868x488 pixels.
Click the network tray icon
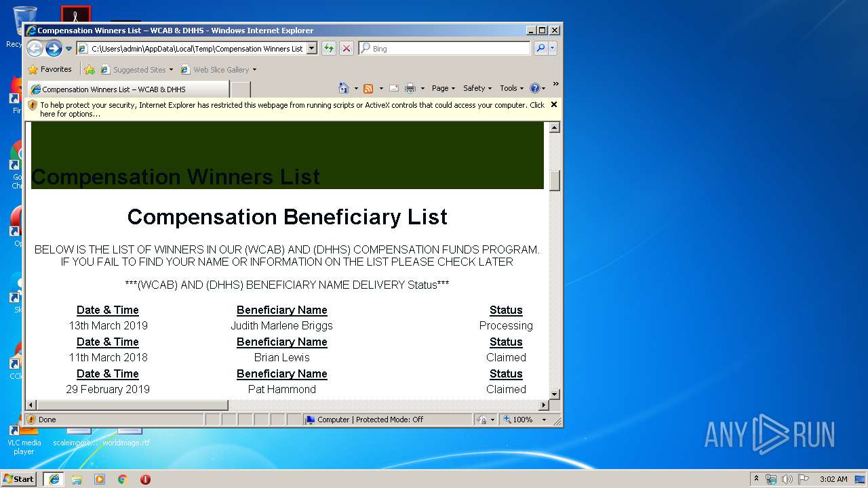tap(771, 479)
